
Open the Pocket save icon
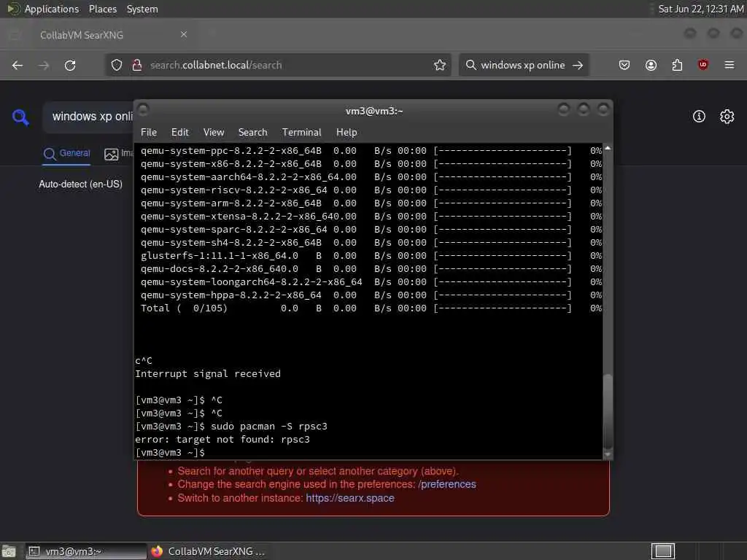pos(624,65)
